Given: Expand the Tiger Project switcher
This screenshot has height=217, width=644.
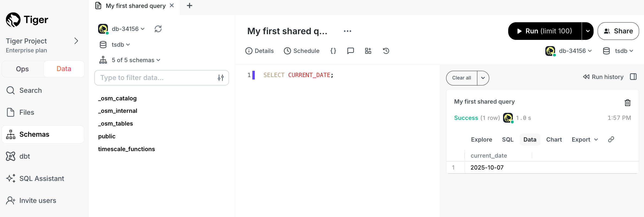Looking at the screenshot, I should (x=76, y=41).
